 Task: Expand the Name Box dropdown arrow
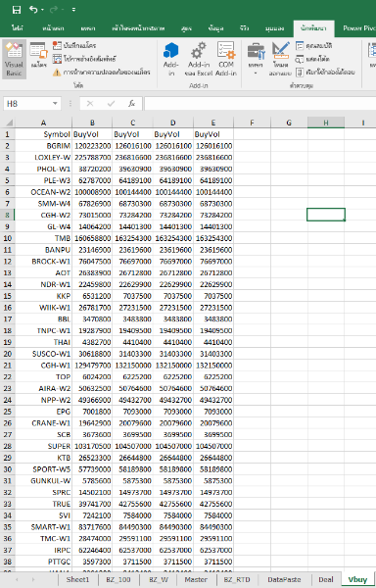click(x=55, y=104)
